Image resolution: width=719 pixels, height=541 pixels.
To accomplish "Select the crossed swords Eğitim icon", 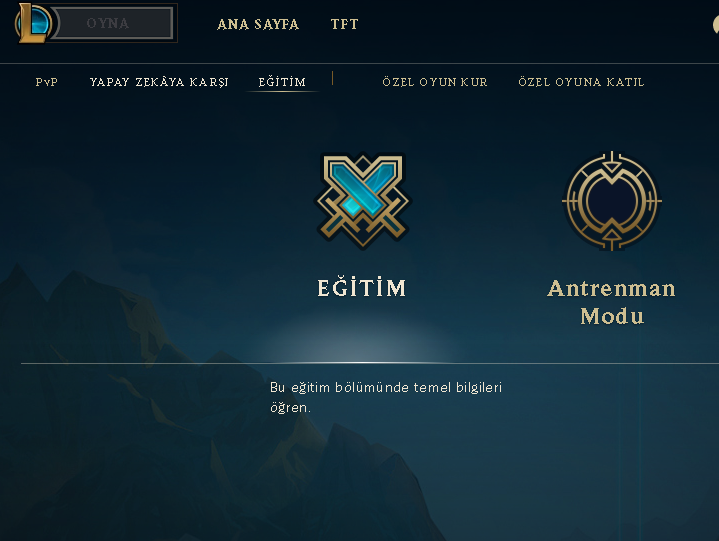I will [x=363, y=200].
